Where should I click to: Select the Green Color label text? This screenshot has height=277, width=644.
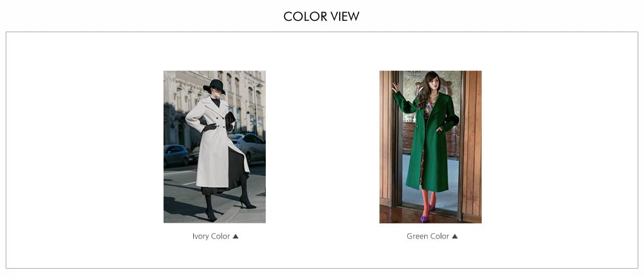[x=427, y=237]
